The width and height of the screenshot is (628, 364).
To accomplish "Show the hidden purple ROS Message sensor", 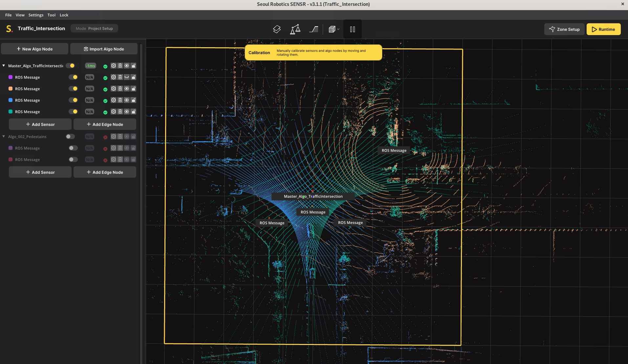I will 127,77.
